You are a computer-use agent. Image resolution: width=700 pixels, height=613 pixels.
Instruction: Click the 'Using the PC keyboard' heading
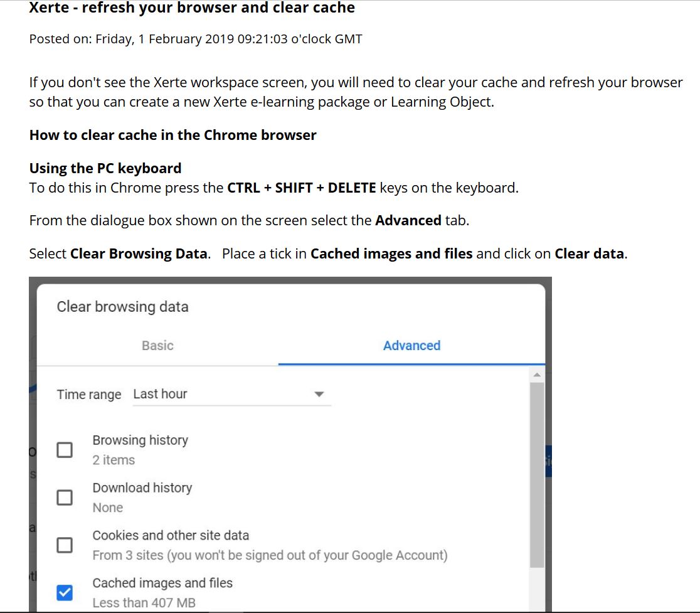pyautogui.click(x=105, y=168)
